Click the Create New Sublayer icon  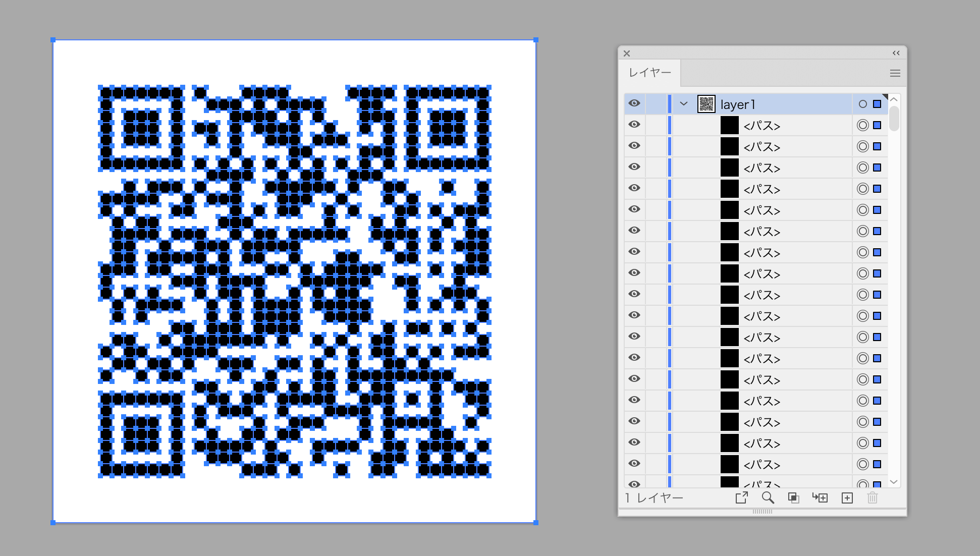coord(820,498)
